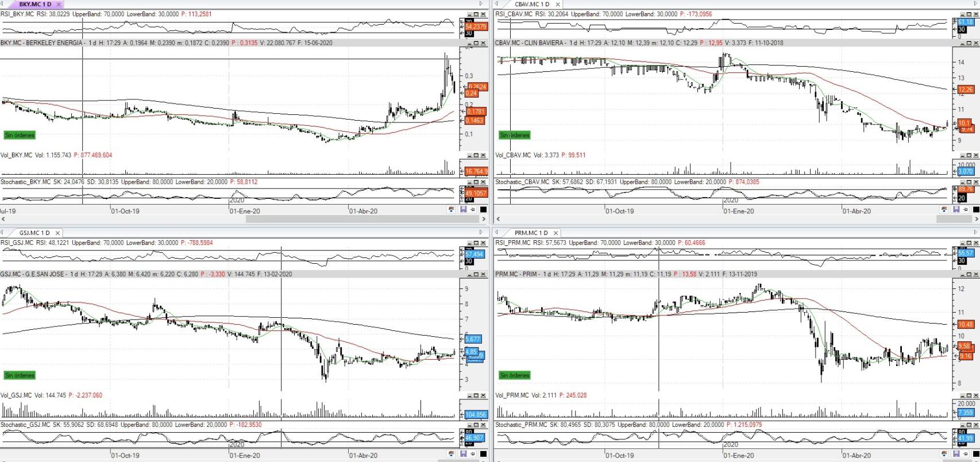Minimize the RSI_BKY.MC indicator pane
Viewport: 980px width, 462px height.
point(470,14)
